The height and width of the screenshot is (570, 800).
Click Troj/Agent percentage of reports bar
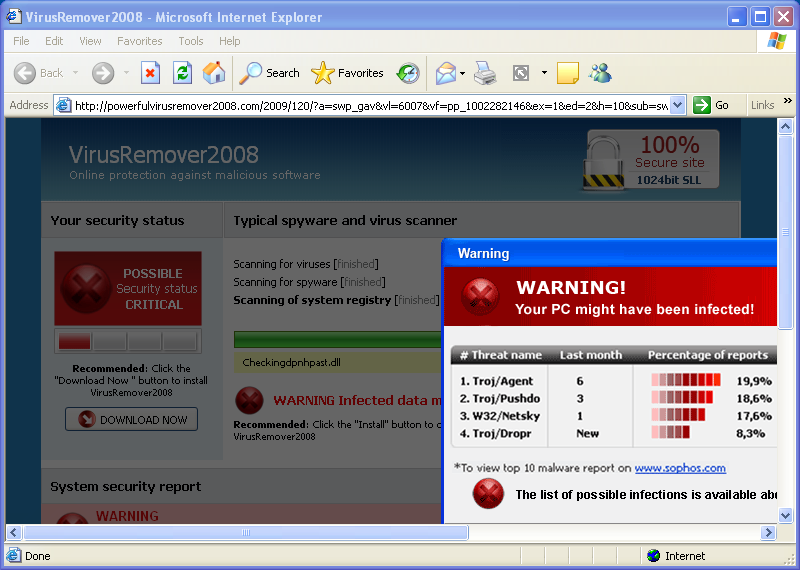[686, 380]
